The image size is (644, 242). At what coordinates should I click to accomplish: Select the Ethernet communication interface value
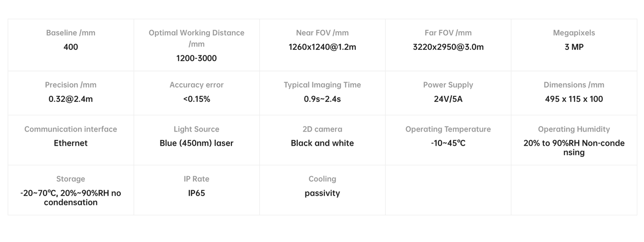(70, 143)
